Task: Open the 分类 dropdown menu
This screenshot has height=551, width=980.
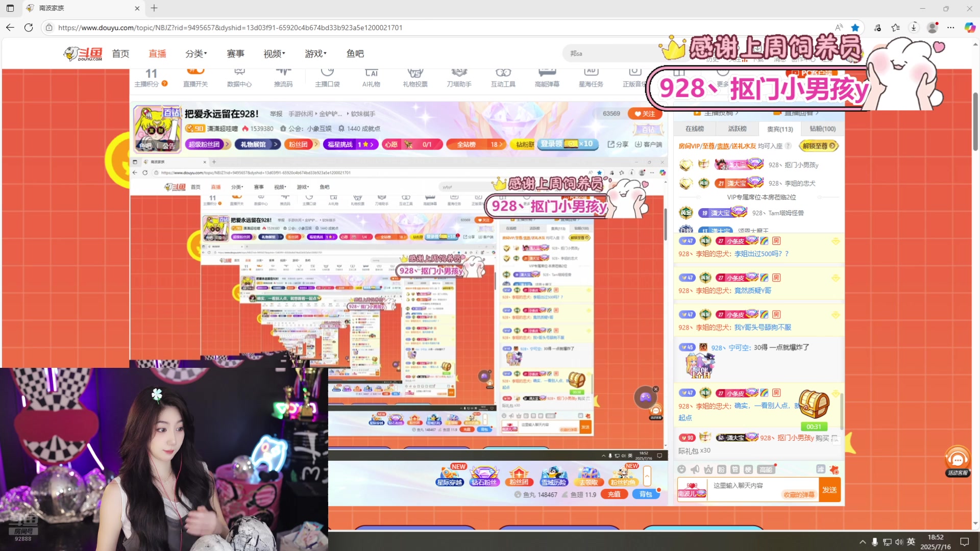Action: [x=197, y=54]
